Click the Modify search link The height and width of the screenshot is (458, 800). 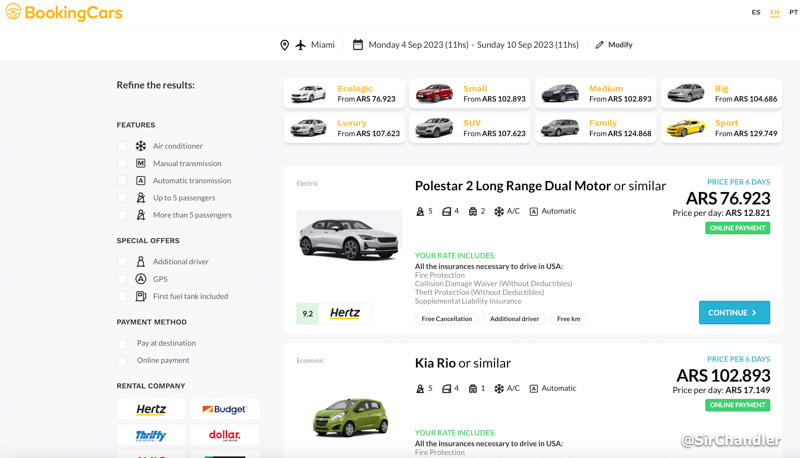point(620,45)
